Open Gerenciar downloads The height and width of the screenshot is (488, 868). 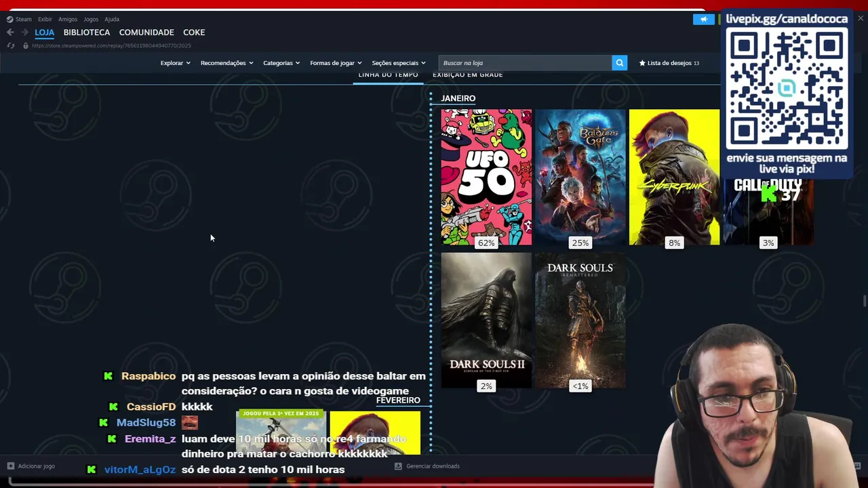point(427,466)
